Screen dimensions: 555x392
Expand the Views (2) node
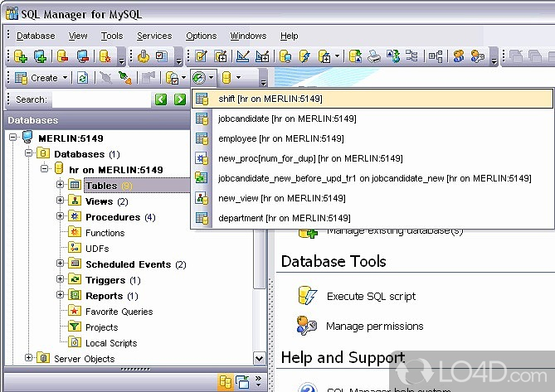click(x=61, y=201)
